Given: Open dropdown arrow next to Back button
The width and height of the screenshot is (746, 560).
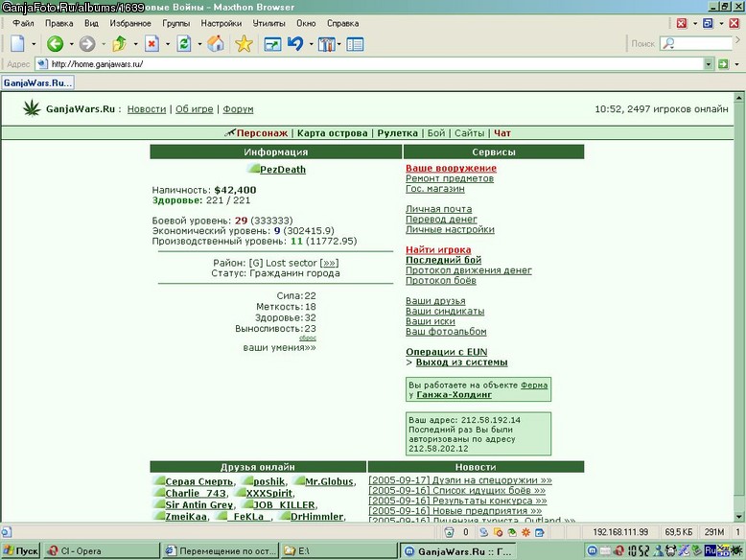Looking at the screenshot, I should coord(71,44).
